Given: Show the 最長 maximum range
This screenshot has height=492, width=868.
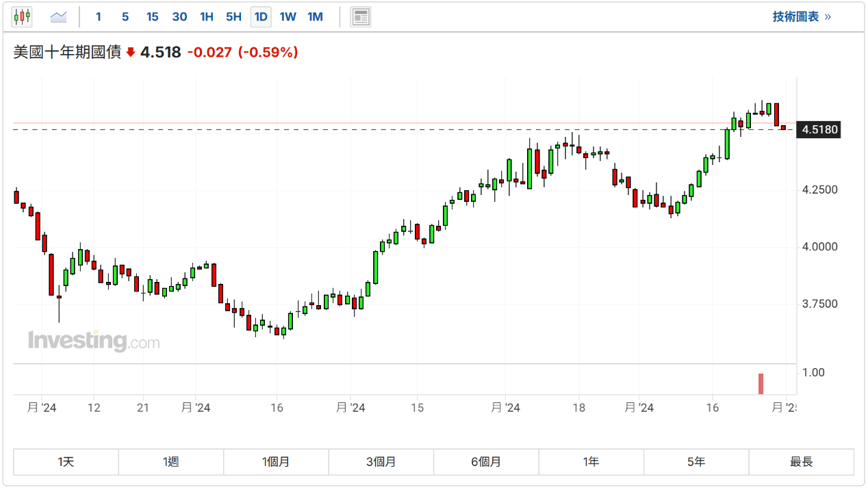Looking at the screenshot, I should click(x=801, y=462).
